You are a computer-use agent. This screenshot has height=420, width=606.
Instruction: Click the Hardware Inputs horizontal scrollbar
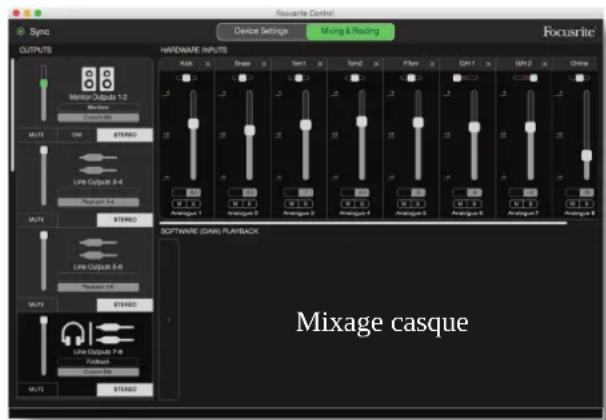(363, 223)
